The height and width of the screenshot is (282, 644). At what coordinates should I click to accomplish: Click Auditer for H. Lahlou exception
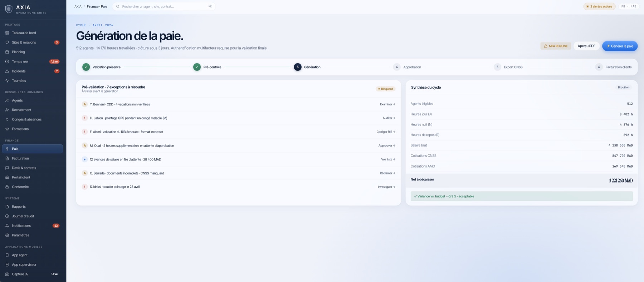point(389,118)
